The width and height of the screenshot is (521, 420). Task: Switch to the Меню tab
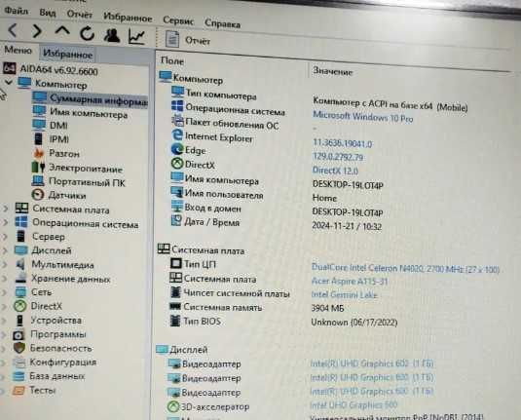18,51
